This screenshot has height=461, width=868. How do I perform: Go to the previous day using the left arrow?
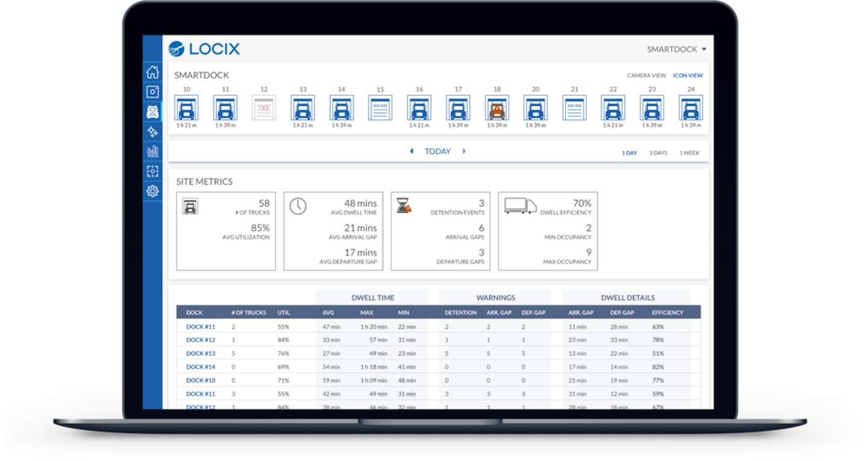(x=412, y=151)
